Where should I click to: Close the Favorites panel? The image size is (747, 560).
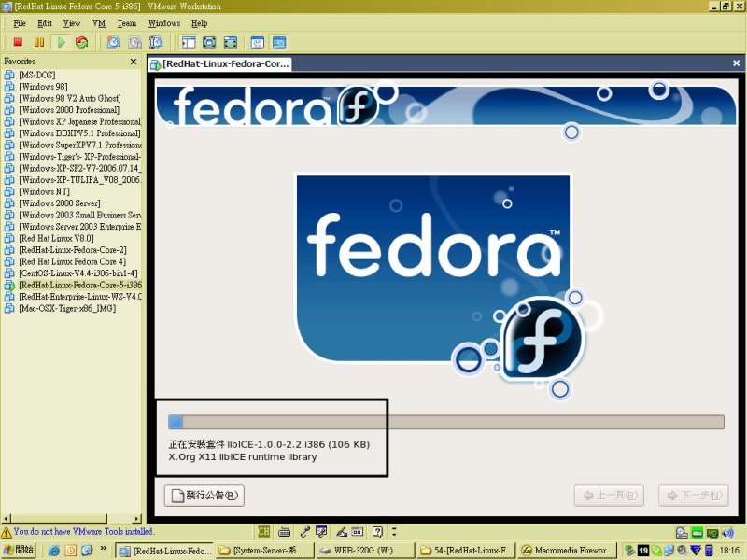134,62
